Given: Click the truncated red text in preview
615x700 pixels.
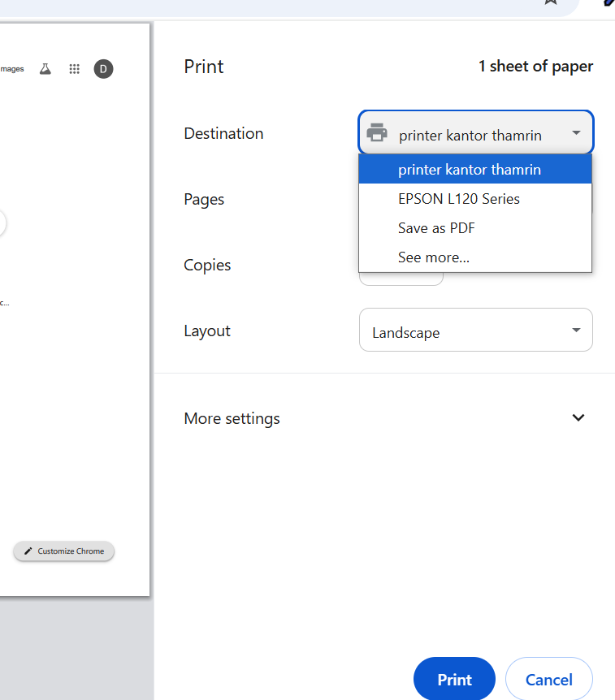Looking at the screenshot, I should tap(4, 303).
